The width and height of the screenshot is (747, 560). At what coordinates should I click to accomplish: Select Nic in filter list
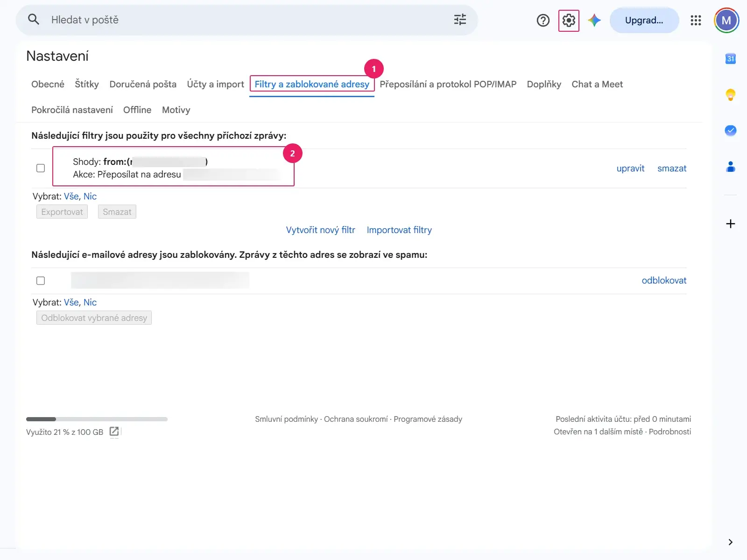(90, 196)
